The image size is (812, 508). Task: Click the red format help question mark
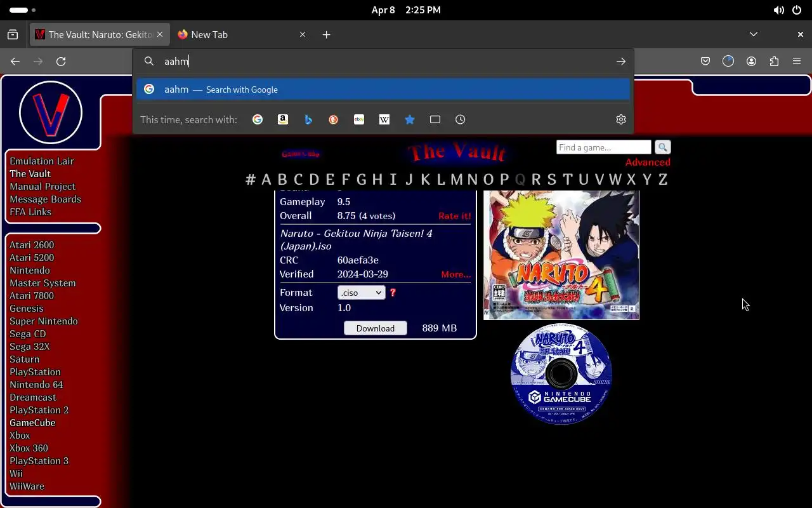point(393,293)
